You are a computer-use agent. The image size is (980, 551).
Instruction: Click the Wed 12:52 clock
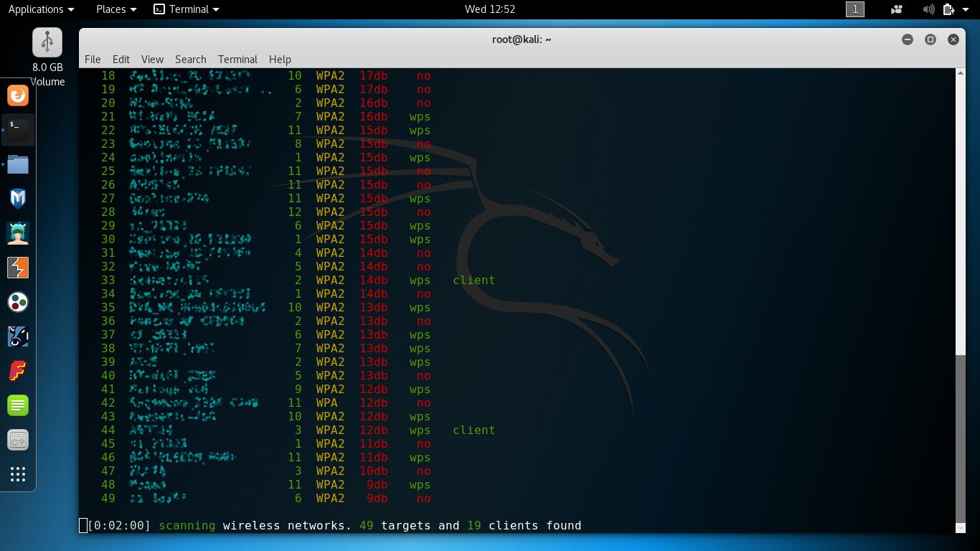click(490, 9)
